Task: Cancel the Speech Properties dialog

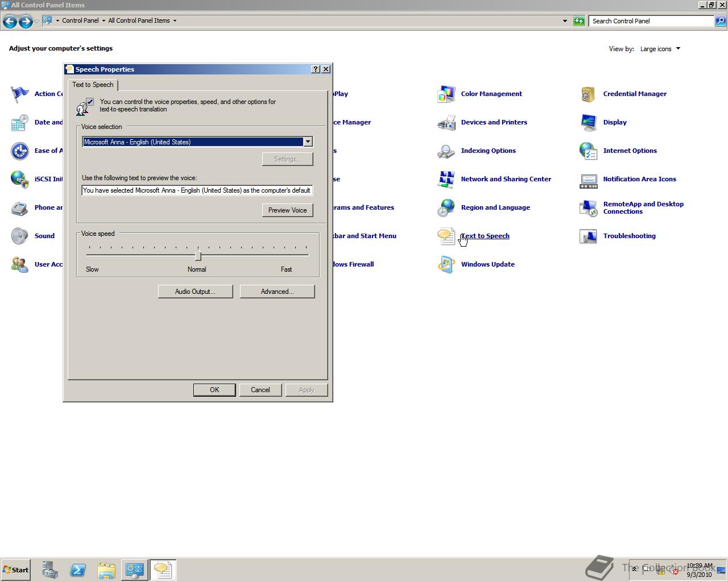Action: 260,390
